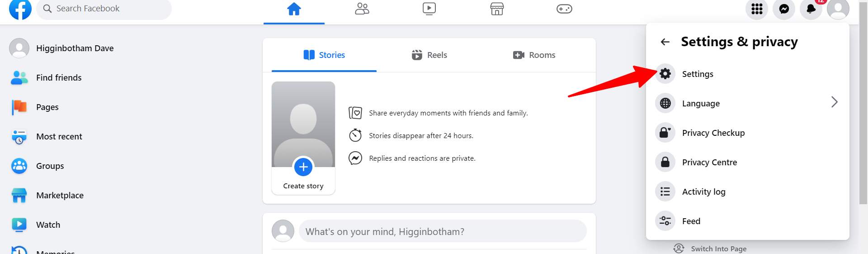Click the plus button to create story
Image resolution: width=868 pixels, height=254 pixels.
coord(303,167)
